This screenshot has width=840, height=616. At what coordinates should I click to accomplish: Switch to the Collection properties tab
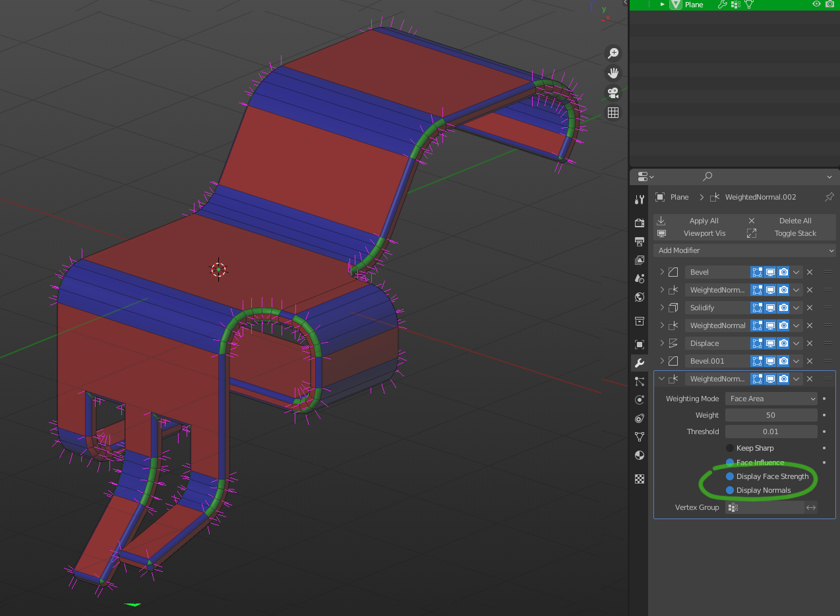639,321
